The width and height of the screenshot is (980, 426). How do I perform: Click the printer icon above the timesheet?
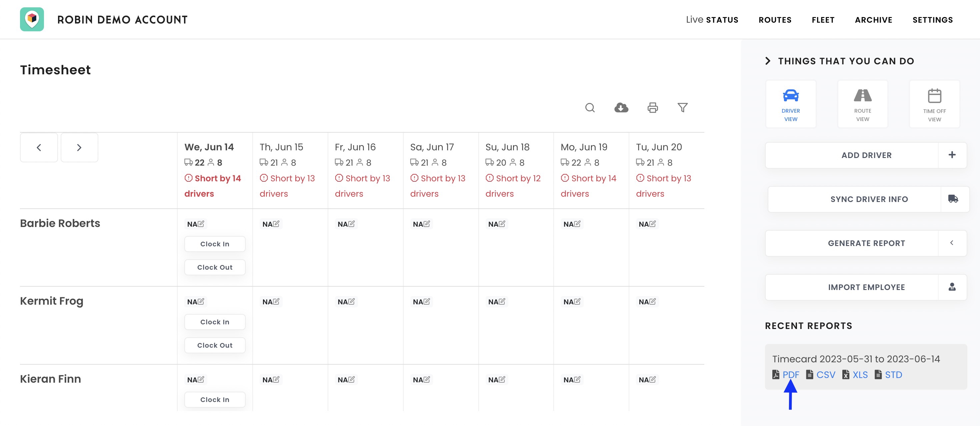pyautogui.click(x=653, y=108)
